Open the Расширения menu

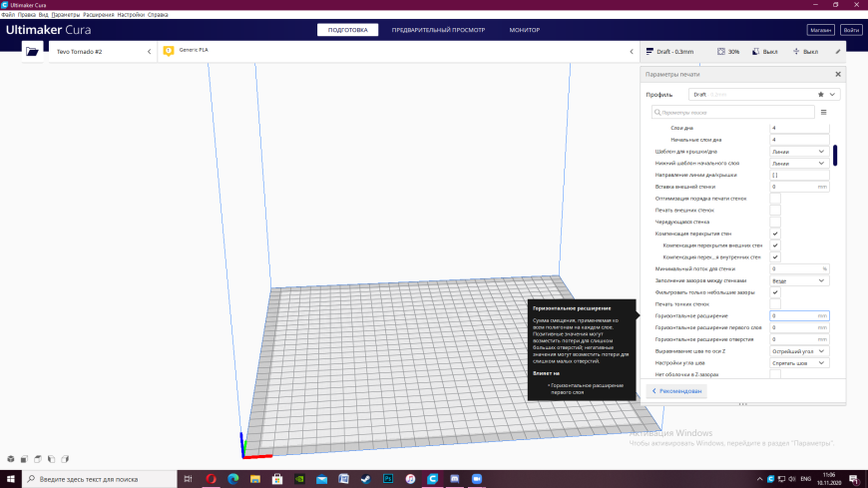click(x=99, y=14)
